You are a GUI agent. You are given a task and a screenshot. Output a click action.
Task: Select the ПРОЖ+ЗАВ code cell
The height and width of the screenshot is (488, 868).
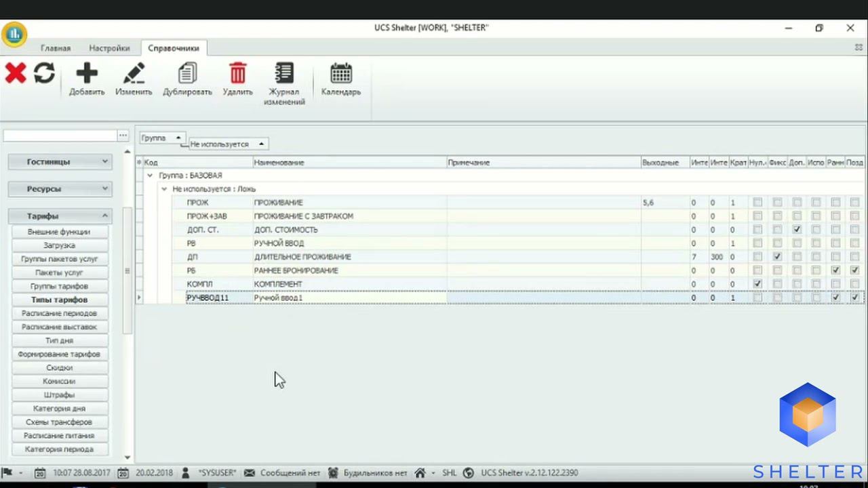pyautogui.click(x=219, y=216)
